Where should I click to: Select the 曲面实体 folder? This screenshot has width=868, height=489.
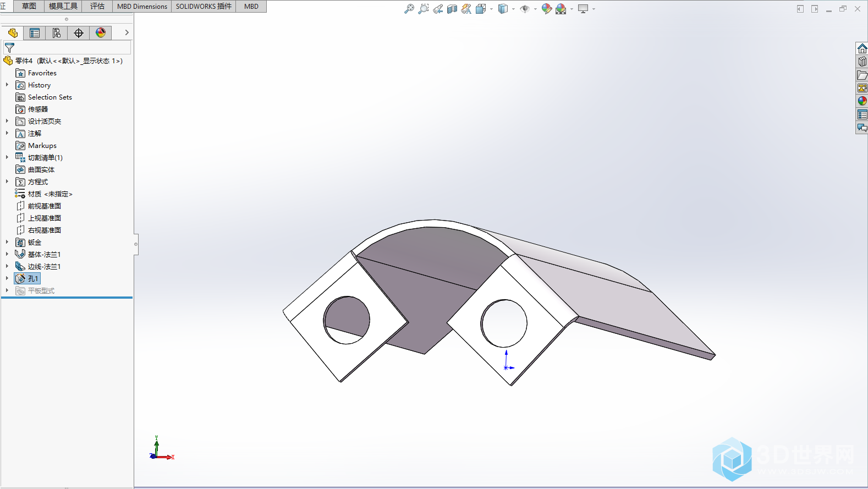35,170
